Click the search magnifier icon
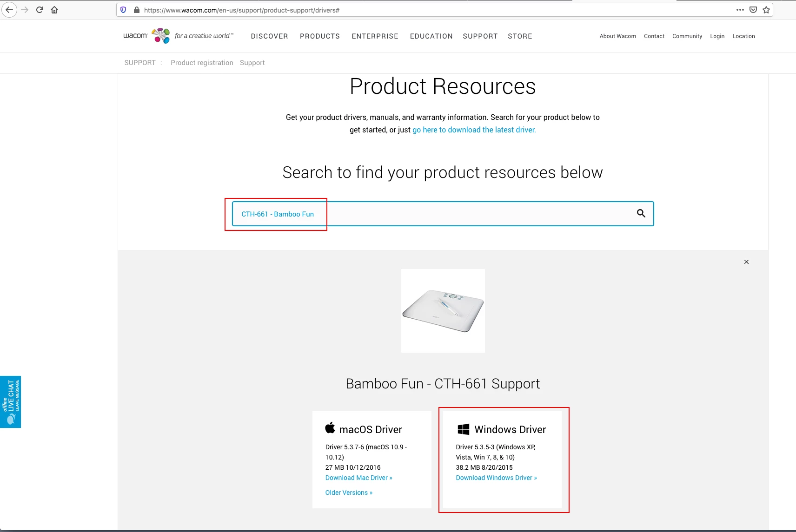Image resolution: width=796 pixels, height=532 pixels. [641, 214]
